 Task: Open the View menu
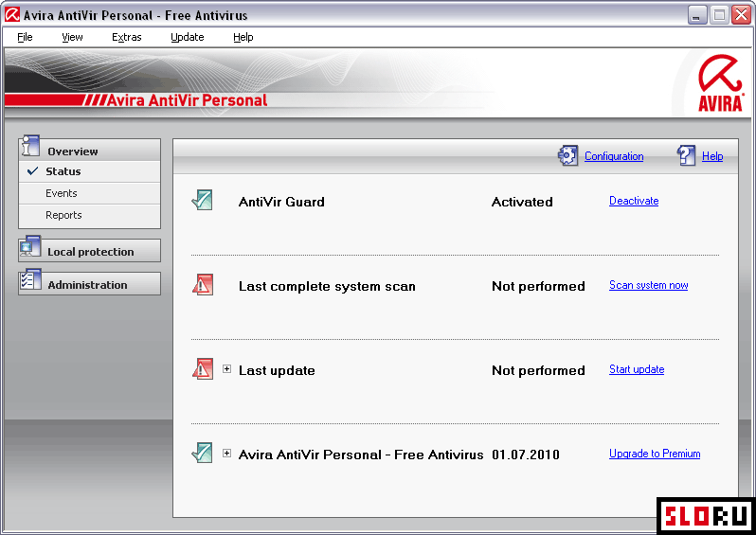pos(72,37)
